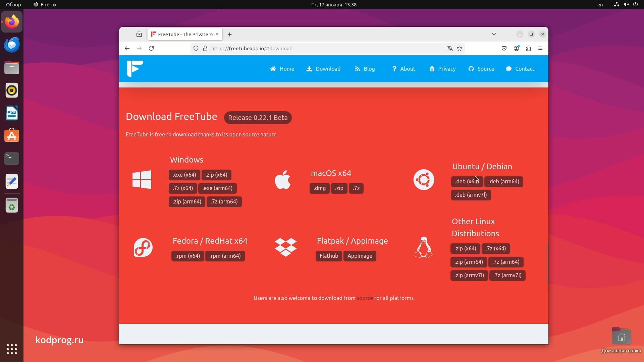
Task: Open the Contact navigation item
Action: coord(520,69)
